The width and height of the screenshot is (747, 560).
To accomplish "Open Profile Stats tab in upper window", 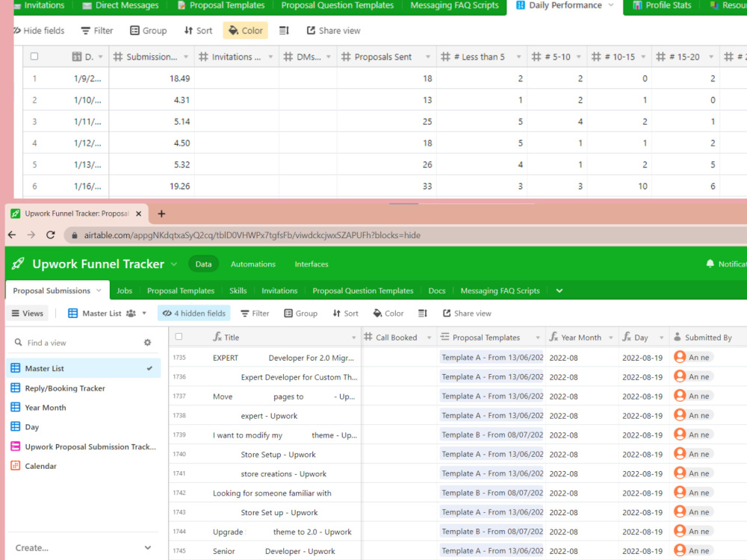I will pyautogui.click(x=662, y=5).
